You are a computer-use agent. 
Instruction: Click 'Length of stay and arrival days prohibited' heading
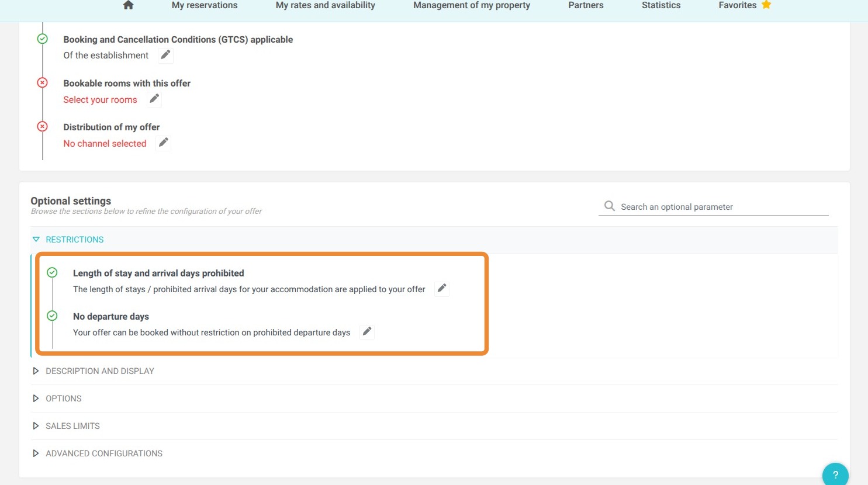click(158, 273)
